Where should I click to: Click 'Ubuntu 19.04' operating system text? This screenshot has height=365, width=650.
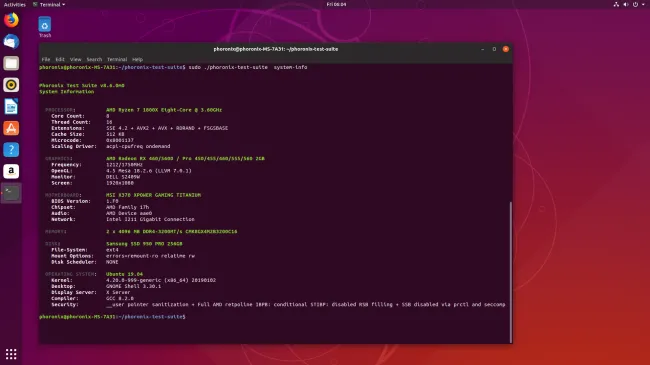124,274
